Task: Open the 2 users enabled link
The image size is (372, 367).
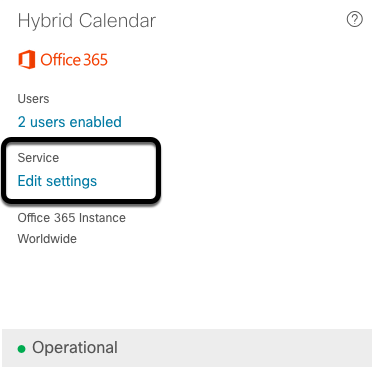Action: [x=69, y=122]
